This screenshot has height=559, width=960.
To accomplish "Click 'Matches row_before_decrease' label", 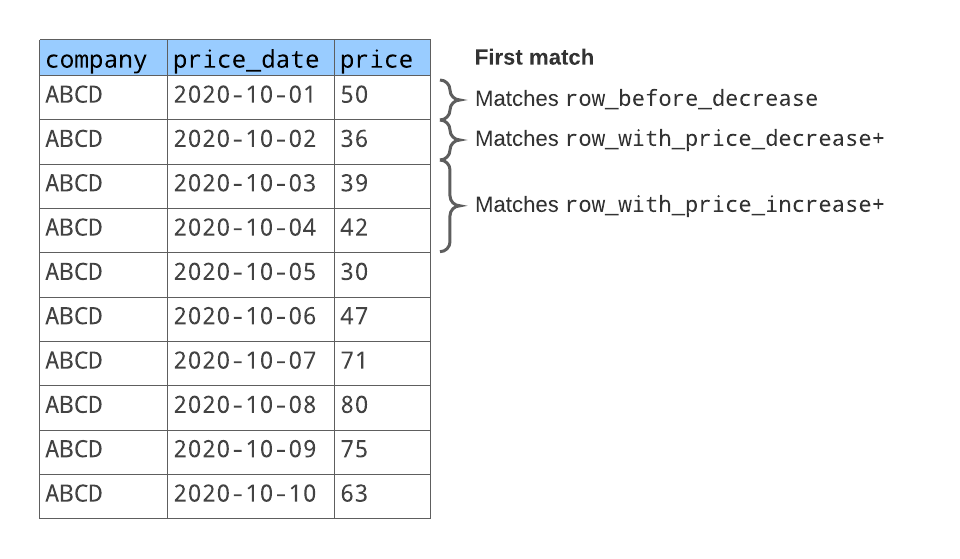I will (646, 99).
